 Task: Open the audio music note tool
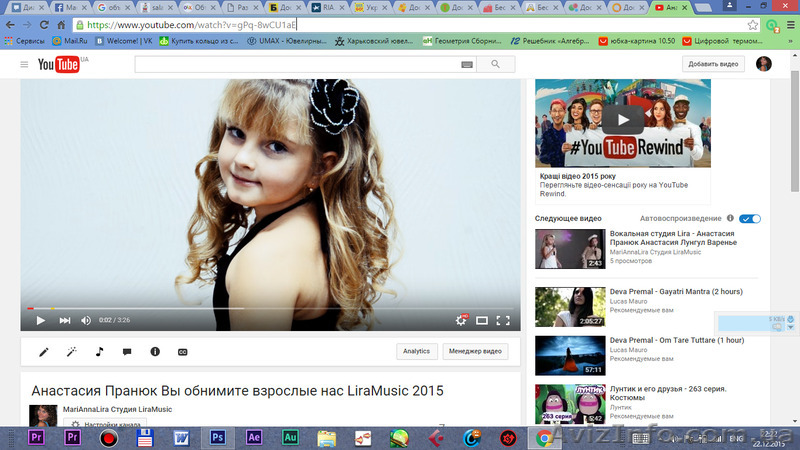pos(99,352)
